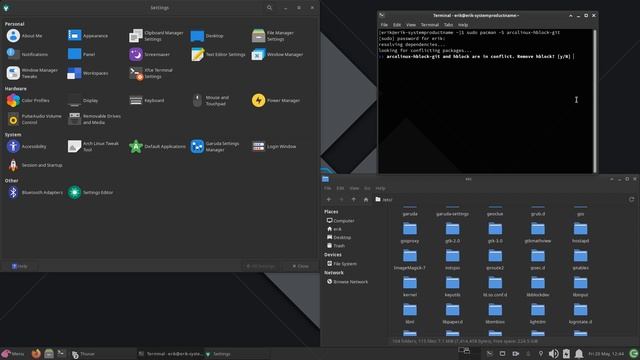Viewport: 640px width, 360px height.
Task: Open Help menu in Terminal window
Action: pyautogui.click(x=463, y=25)
